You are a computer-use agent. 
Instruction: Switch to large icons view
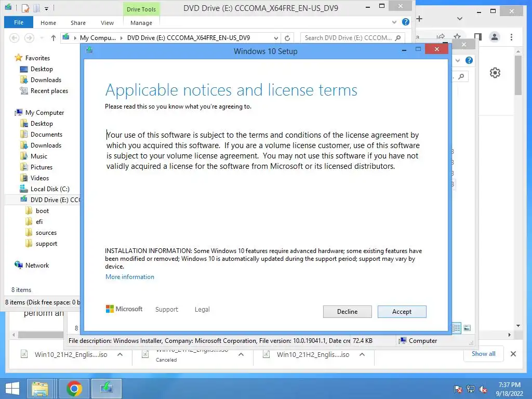[467, 328]
